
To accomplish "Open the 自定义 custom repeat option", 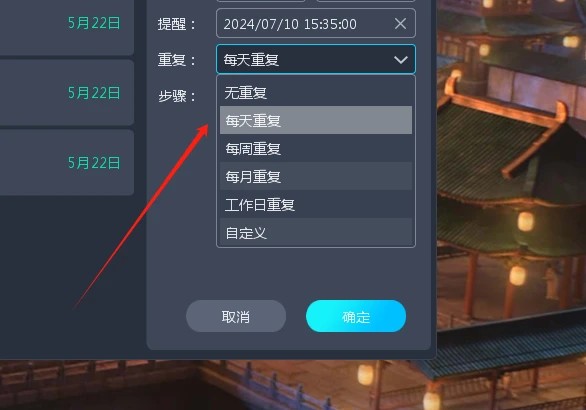I will coord(316,232).
